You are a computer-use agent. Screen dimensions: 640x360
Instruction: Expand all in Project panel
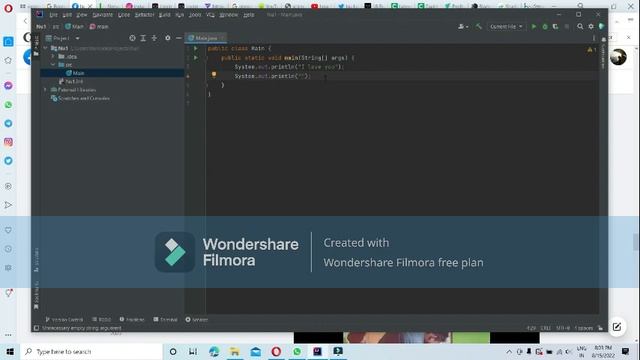pyautogui.click(x=143, y=38)
